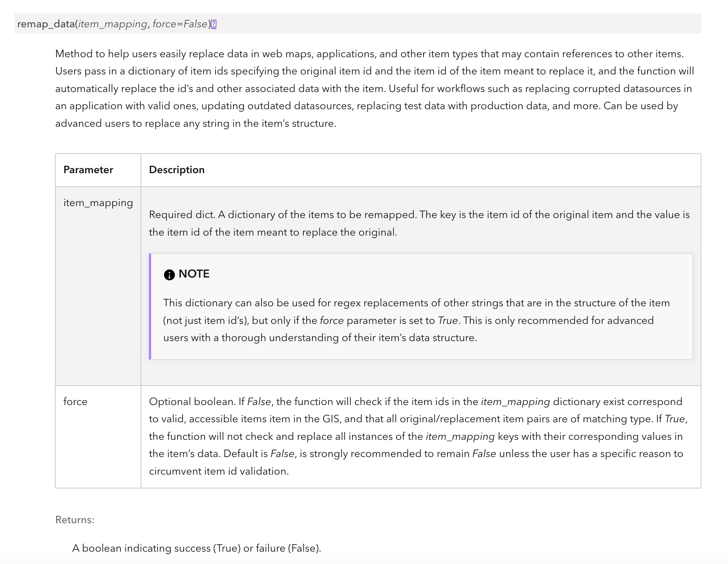The width and height of the screenshot is (728, 564).
Task: Click the Returns: label
Action: 74,520
